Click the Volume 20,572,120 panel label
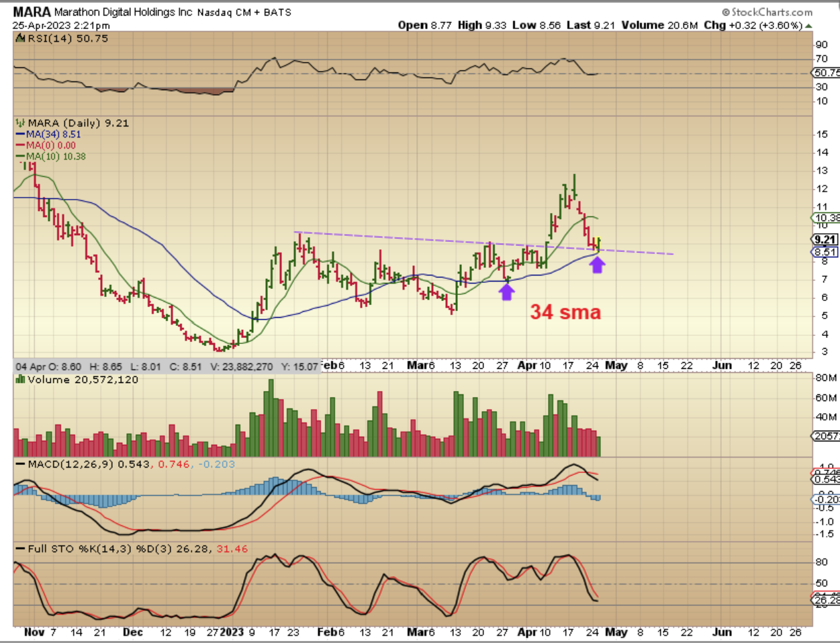The image size is (840, 643). 83,380
